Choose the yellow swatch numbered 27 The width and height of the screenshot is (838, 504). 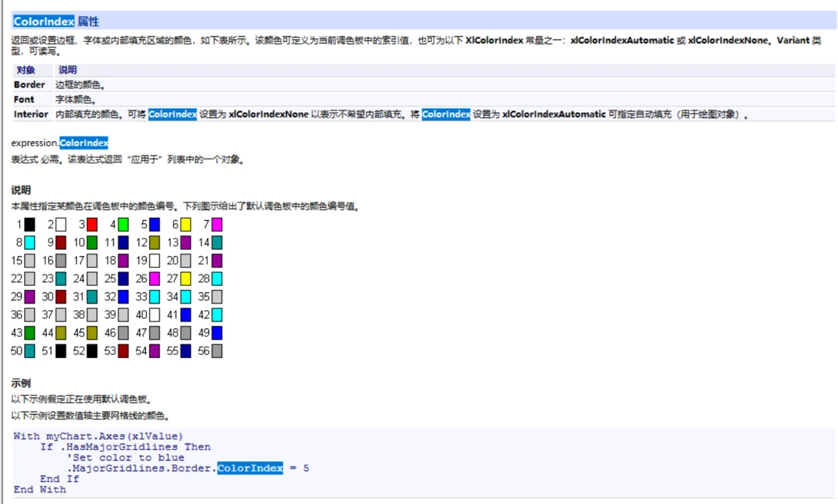(186, 278)
